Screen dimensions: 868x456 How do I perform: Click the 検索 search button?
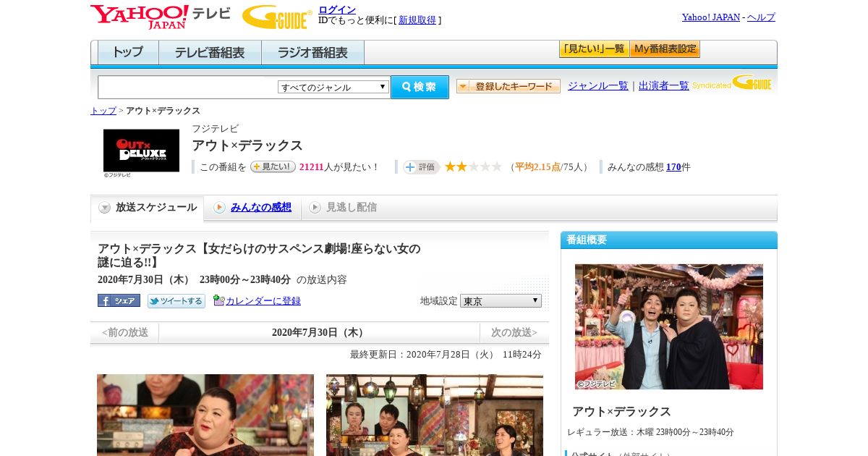[420, 87]
